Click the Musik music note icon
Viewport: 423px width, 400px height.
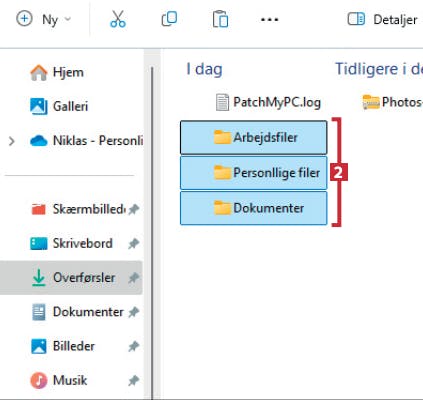click(39, 380)
